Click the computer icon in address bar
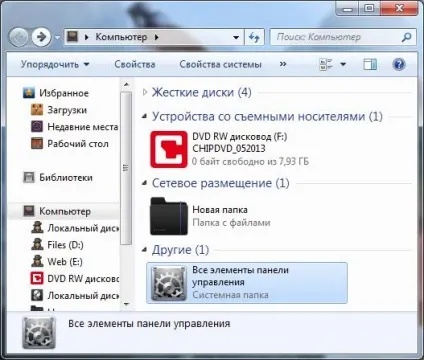Screen dimensions: 424x360 [x=72, y=36]
